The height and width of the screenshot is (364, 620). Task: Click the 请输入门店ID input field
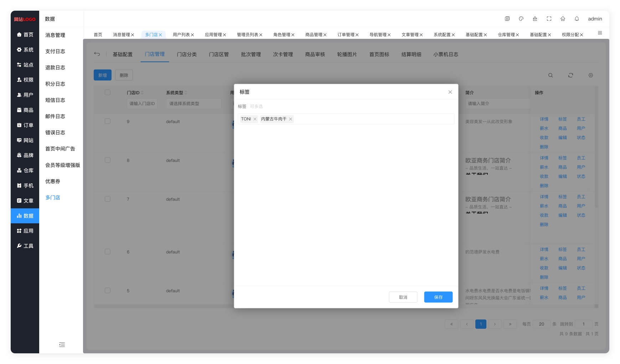click(142, 104)
